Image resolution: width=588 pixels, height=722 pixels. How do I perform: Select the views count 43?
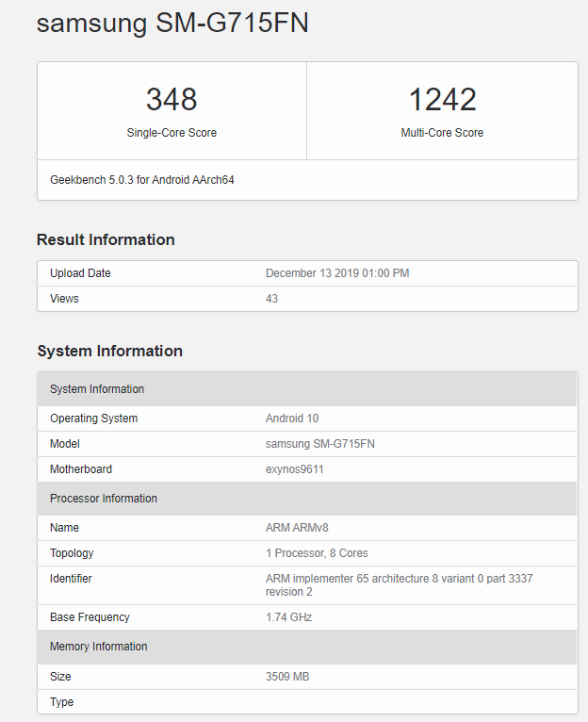point(271,299)
